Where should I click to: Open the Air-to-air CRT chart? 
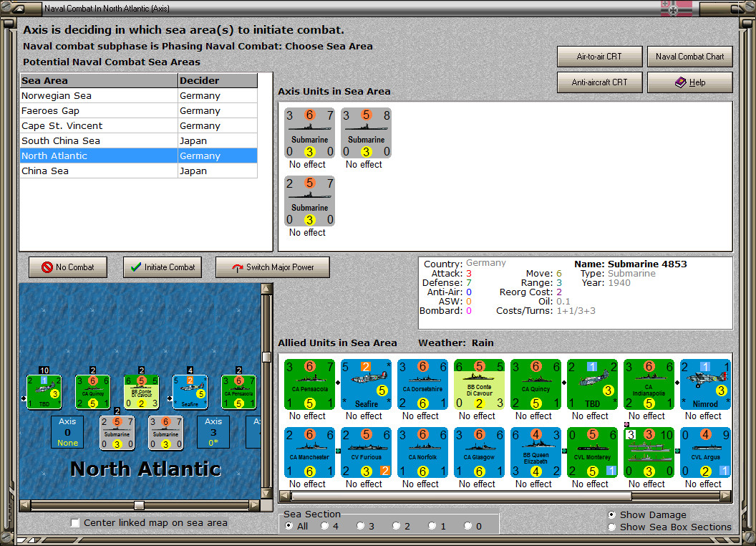coord(599,57)
